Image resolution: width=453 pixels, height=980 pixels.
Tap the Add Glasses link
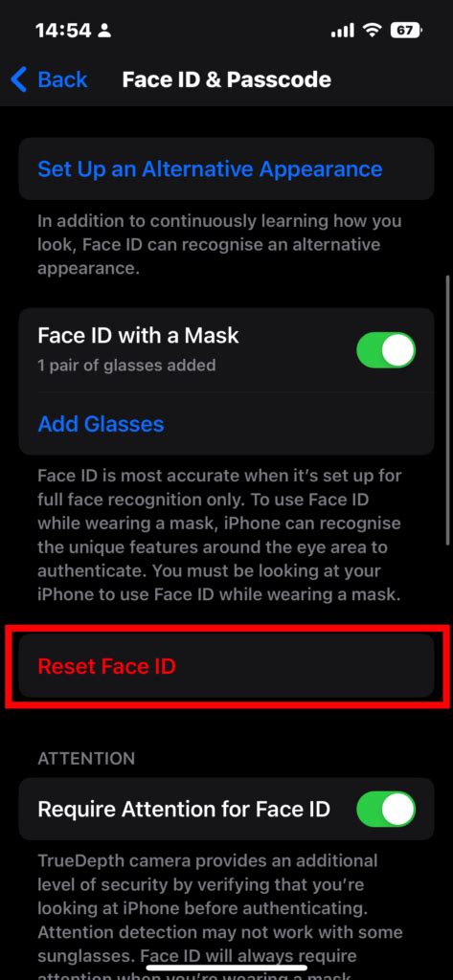101,424
